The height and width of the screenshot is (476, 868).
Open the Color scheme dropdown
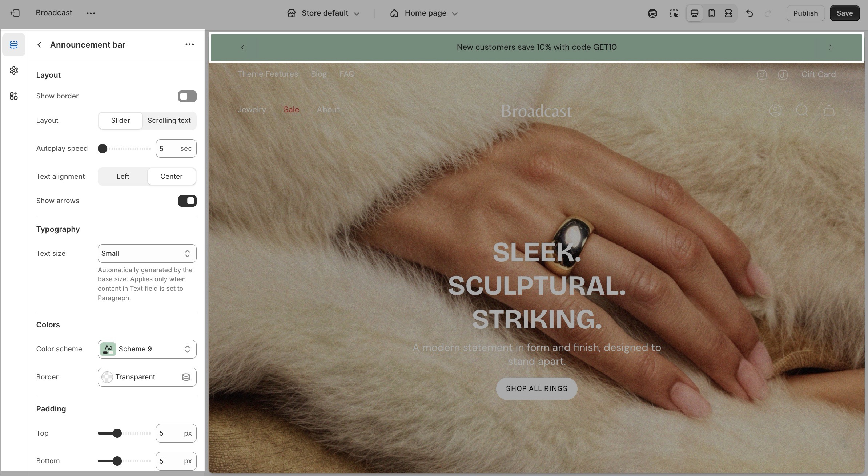147,349
